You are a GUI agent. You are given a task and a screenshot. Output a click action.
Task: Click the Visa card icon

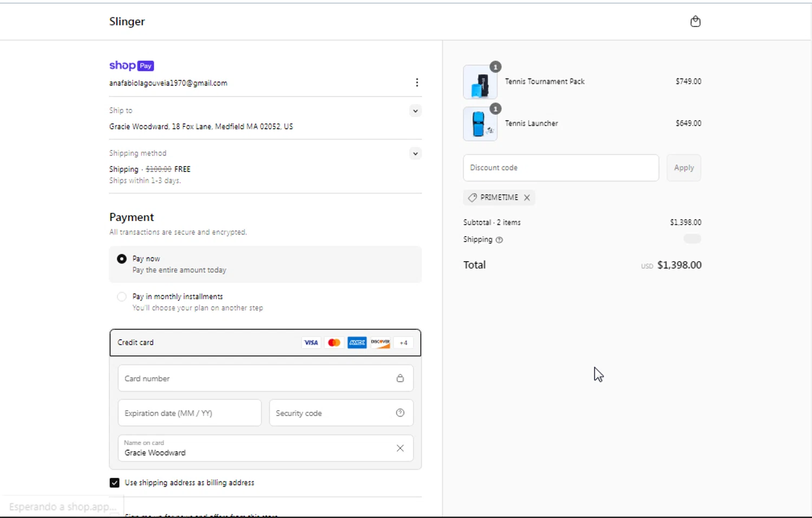pyautogui.click(x=311, y=342)
